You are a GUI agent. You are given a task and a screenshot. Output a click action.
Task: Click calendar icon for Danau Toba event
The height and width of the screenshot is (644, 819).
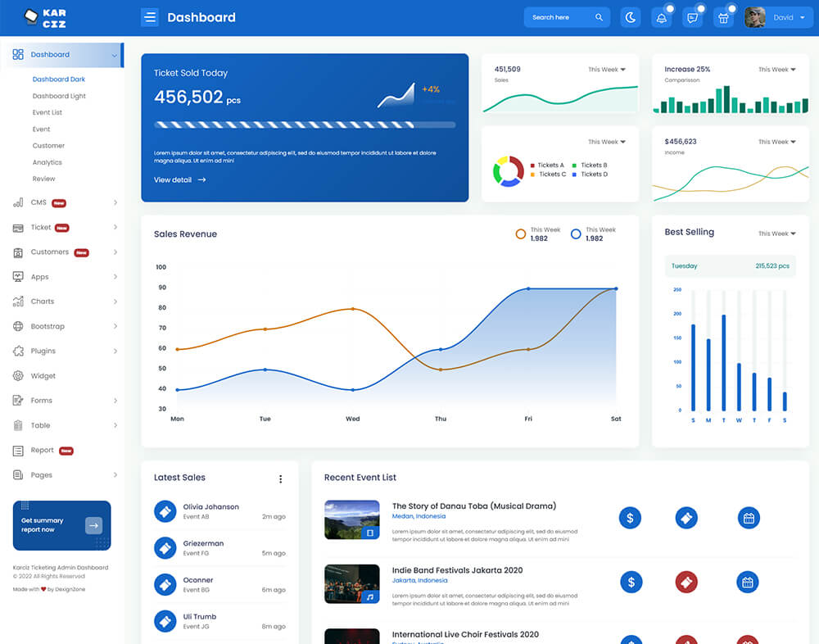(x=748, y=518)
